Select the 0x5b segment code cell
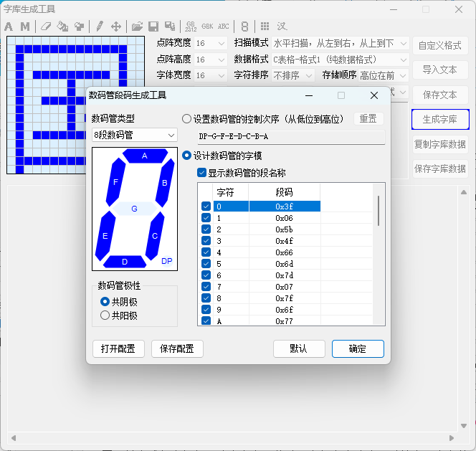Screen dimensions: 476x451 [x=285, y=229]
